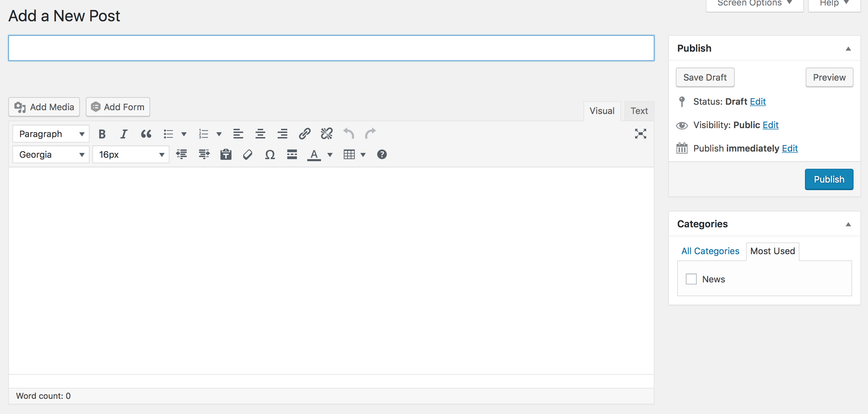Open numbered list style options arrow
Viewport: 868px width, 414px height.
tap(219, 134)
